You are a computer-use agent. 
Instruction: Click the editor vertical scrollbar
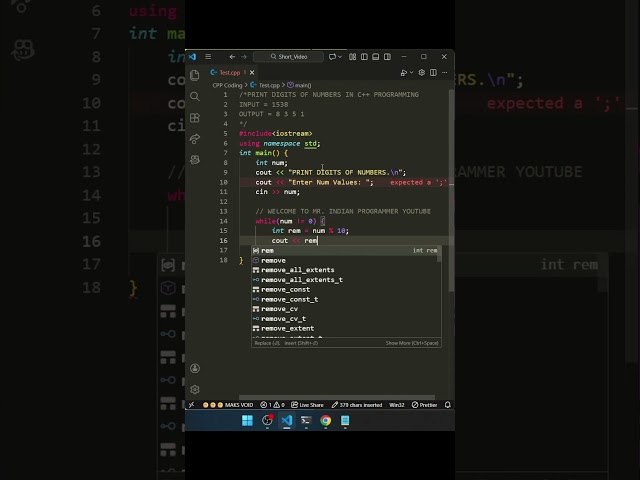click(x=451, y=191)
